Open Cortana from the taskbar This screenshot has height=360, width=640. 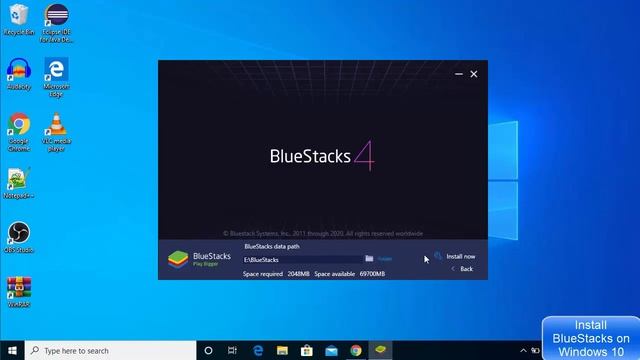(208, 351)
